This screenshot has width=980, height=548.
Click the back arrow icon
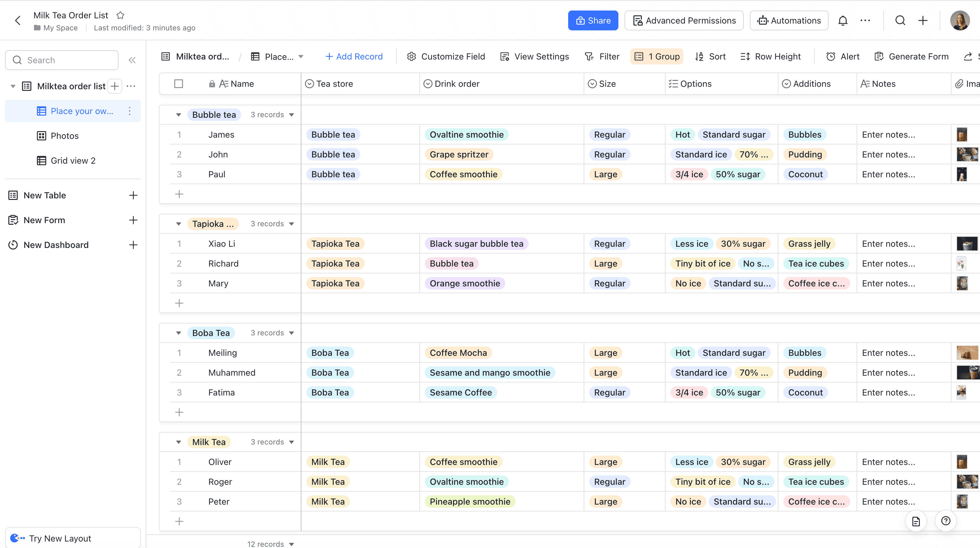point(17,20)
